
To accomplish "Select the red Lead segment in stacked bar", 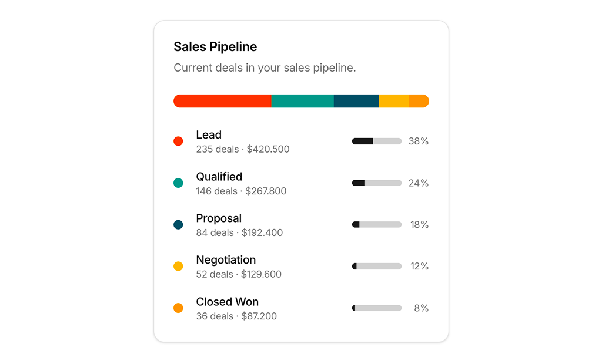I will (222, 101).
